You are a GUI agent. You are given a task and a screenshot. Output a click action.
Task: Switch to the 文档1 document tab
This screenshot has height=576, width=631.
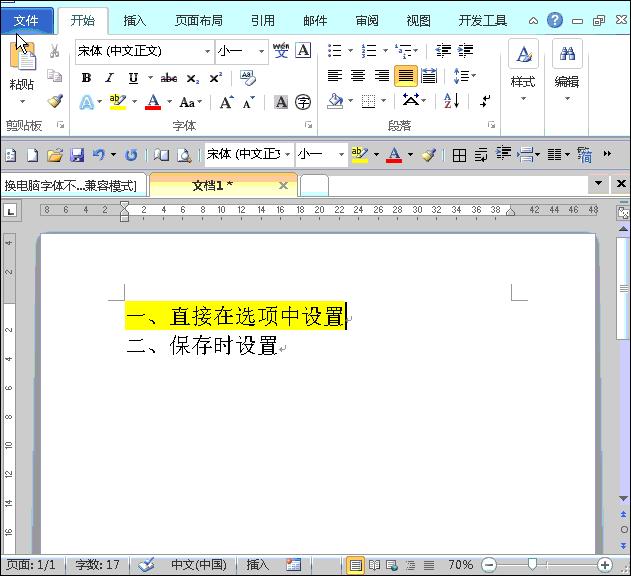223,185
